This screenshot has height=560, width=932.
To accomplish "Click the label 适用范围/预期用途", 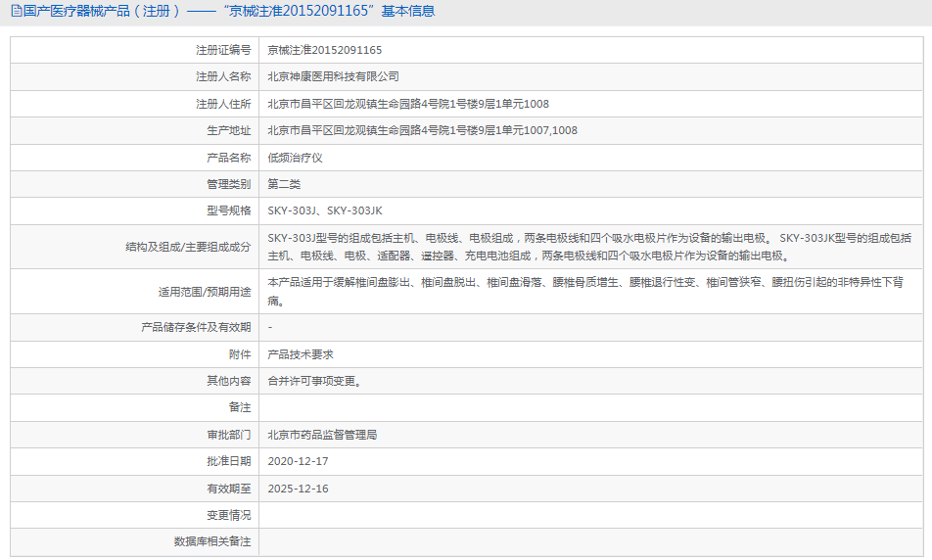I will coord(205,292).
